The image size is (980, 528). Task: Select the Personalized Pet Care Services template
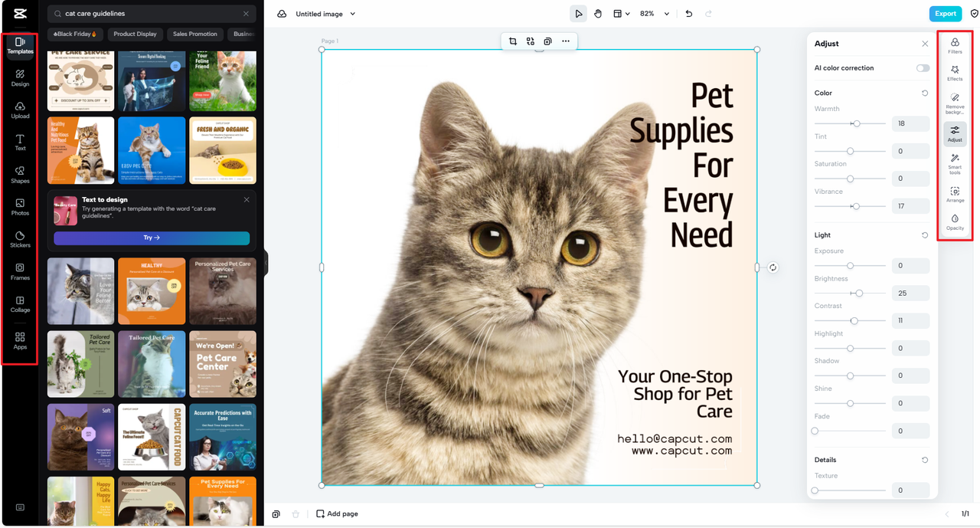coord(223,291)
